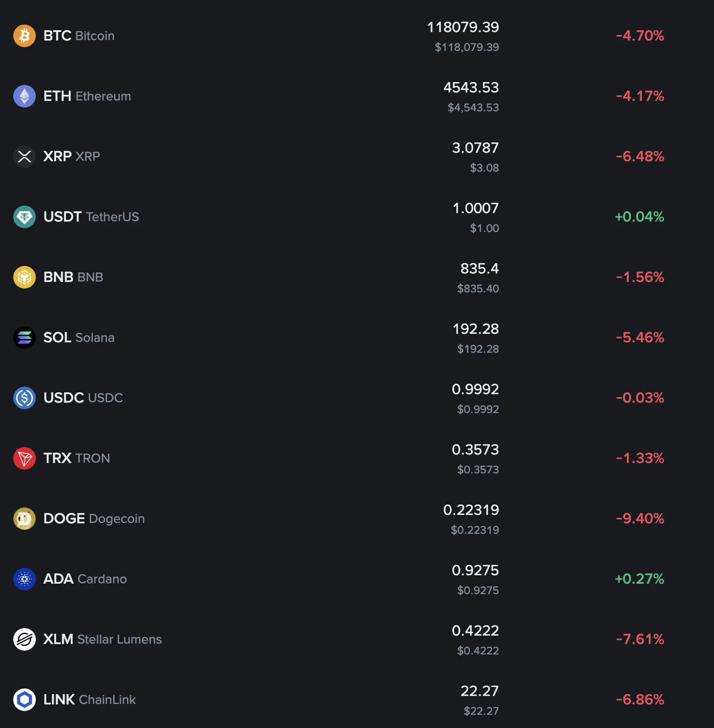
Task: Click the orange Bitcoin coin icon
Action: click(x=25, y=36)
